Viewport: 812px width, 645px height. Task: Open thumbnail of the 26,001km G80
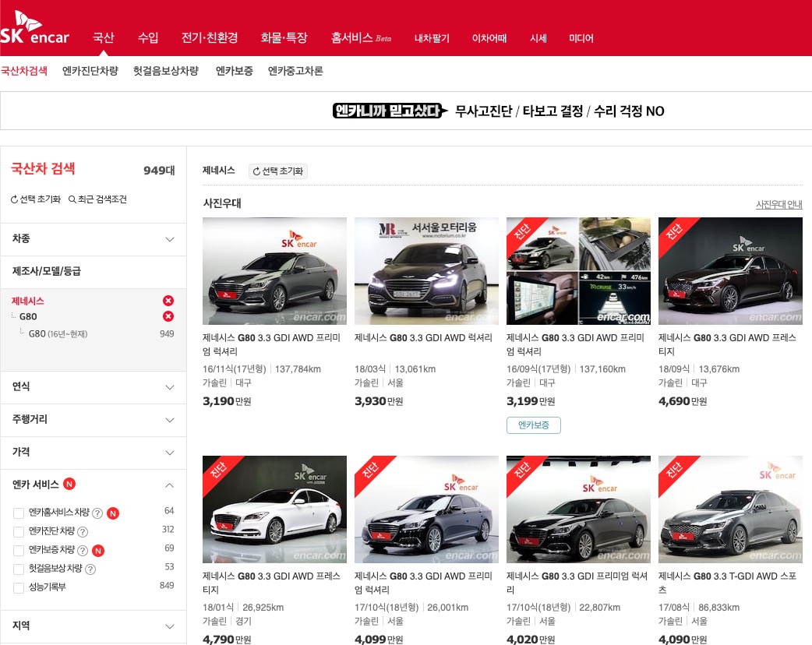coord(426,509)
